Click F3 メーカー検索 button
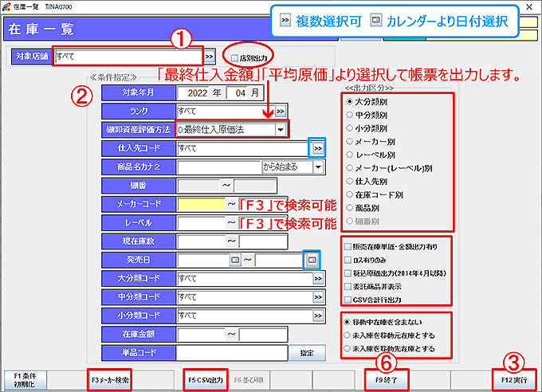This screenshot has width=542, height=392. pos(109,380)
